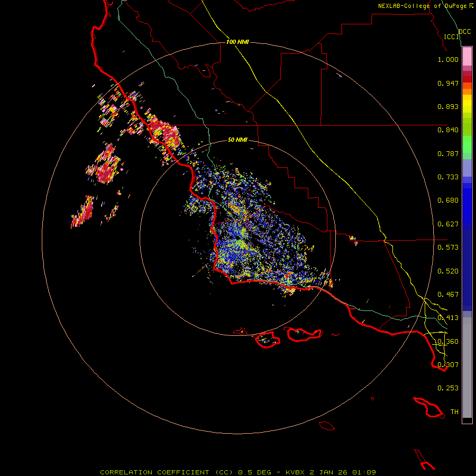
Task: Click the 01:09 timestamp in the caption
Action: coord(364,472)
